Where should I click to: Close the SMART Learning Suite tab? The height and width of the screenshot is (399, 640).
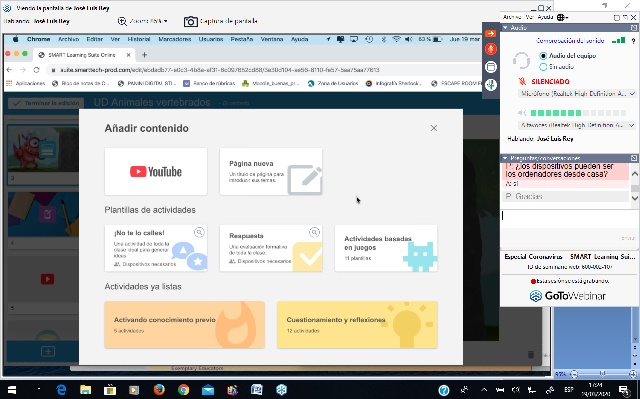click(129, 55)
